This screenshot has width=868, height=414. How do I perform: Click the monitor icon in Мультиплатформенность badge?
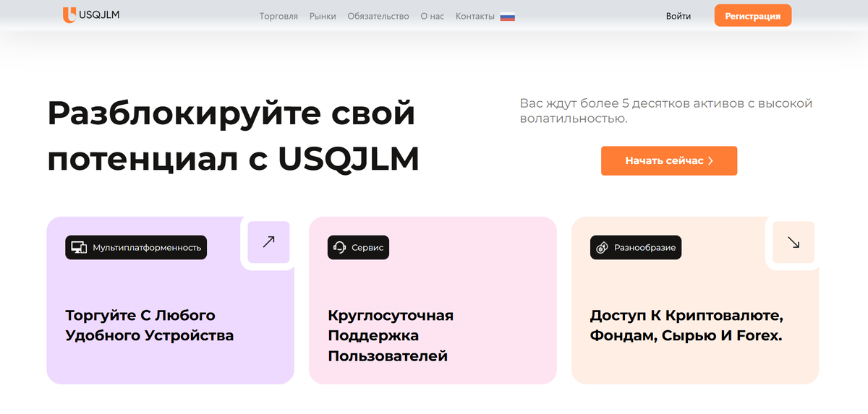tap(79, 248)
